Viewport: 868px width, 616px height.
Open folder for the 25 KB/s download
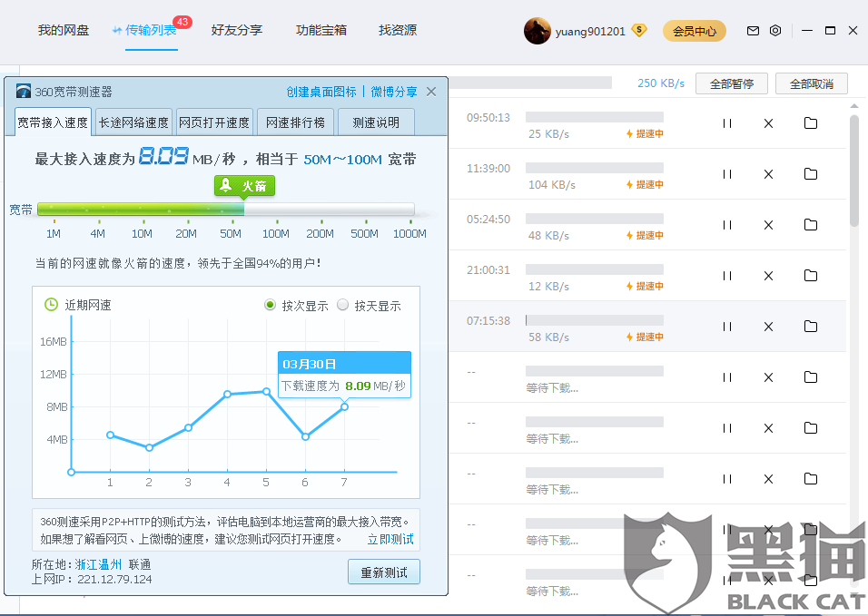click(x=811, y=122)
